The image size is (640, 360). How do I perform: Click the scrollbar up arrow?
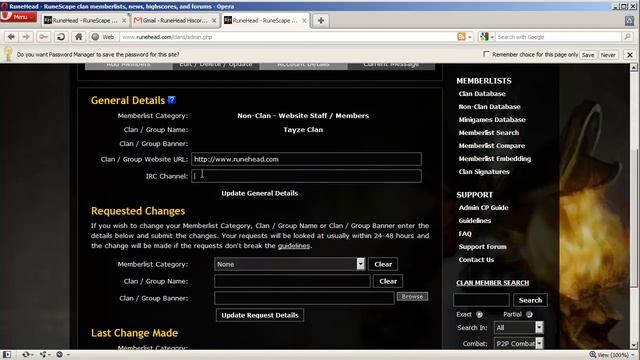coord(634,67)
